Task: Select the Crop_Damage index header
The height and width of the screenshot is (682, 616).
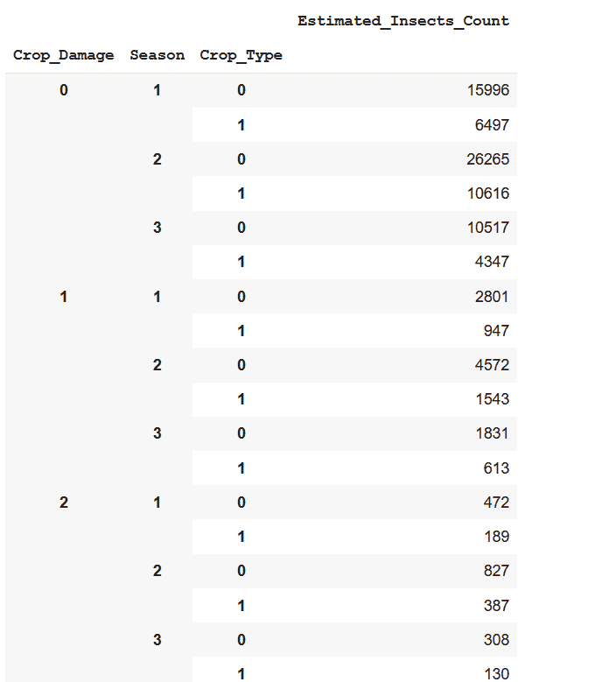Action: click(64, 55)
